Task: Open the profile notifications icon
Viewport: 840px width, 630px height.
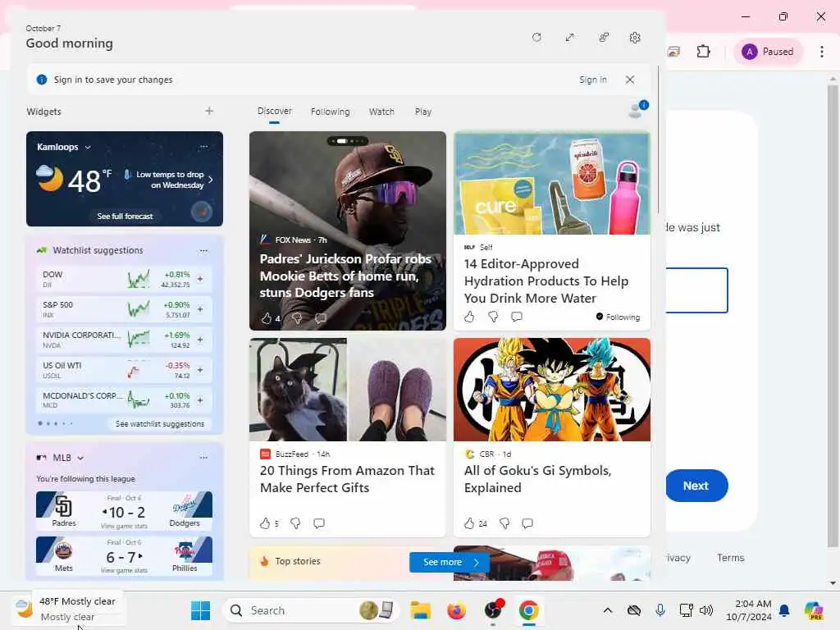Action: pyautogui.click(x=637, y=109)
